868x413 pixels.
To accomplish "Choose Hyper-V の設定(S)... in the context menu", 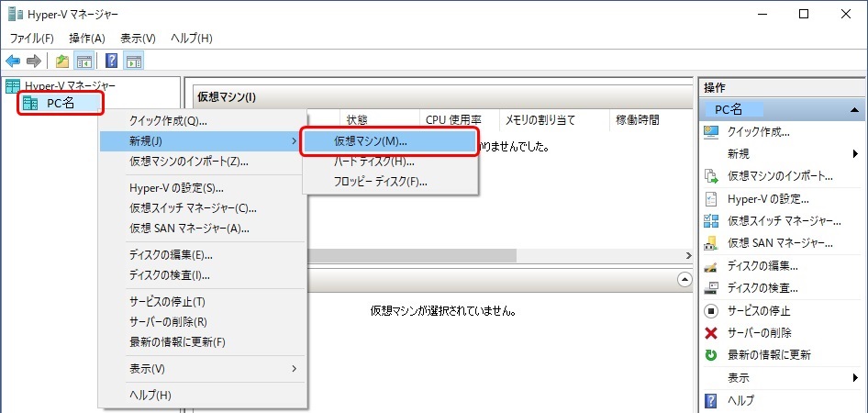I will (x=203, y=188).
